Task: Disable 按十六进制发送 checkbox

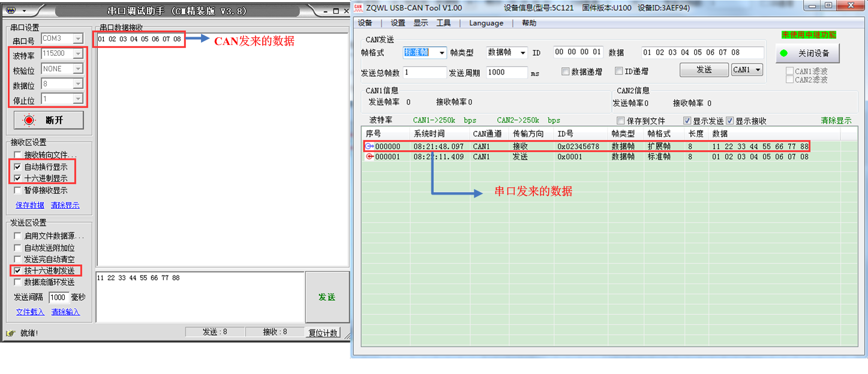Action: [17, 271]
